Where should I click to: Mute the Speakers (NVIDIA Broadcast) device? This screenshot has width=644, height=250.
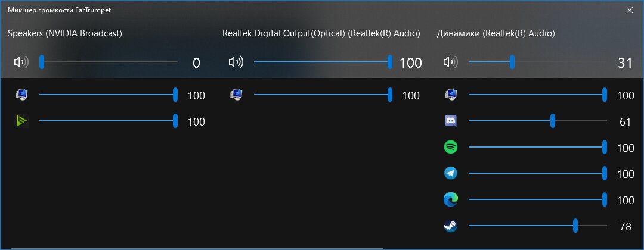[x=21, y=62]
